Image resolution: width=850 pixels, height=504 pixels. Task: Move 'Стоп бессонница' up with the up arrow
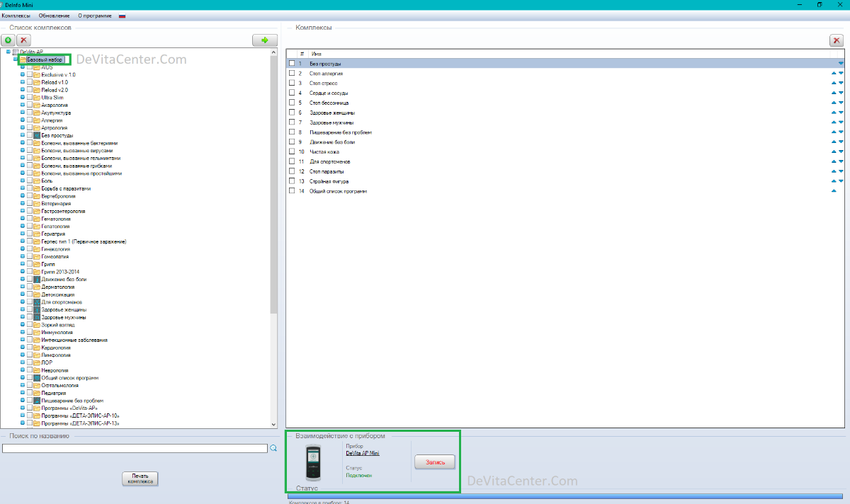[834, 103]
